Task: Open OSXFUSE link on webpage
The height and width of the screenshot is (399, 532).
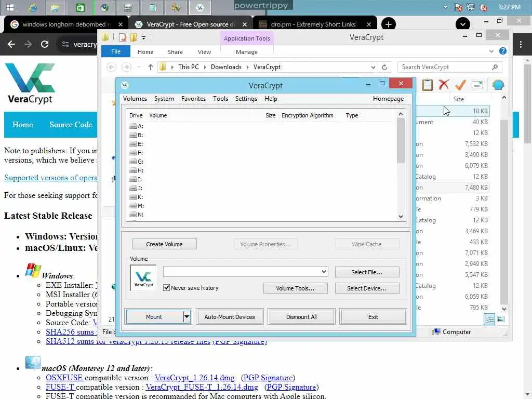Action: point(64,378)
